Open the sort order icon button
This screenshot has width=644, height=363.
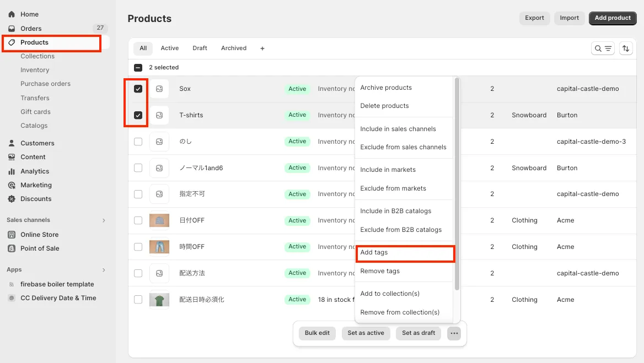pyautogui.click(x=626, y=48)
